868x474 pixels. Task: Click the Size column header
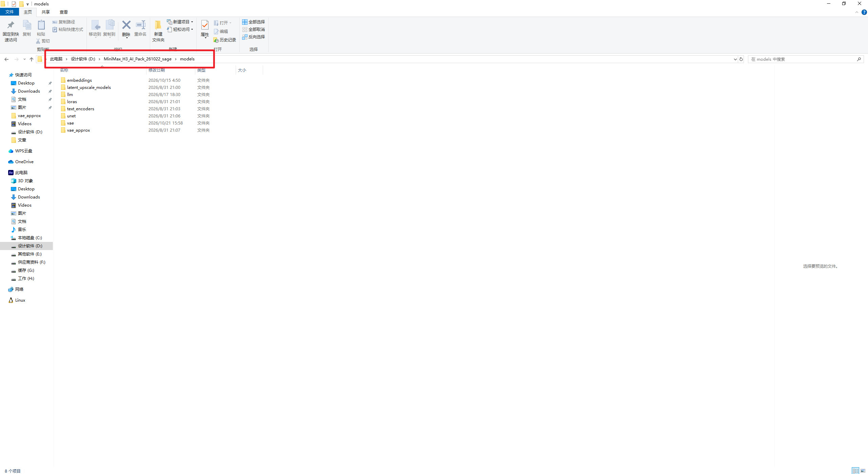point(249,70)
